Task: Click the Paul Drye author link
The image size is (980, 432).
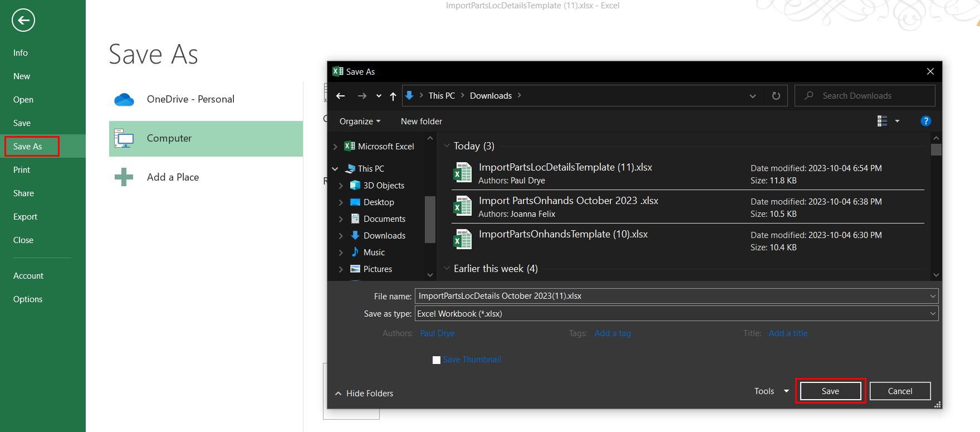Action: [x=437, y=333]
